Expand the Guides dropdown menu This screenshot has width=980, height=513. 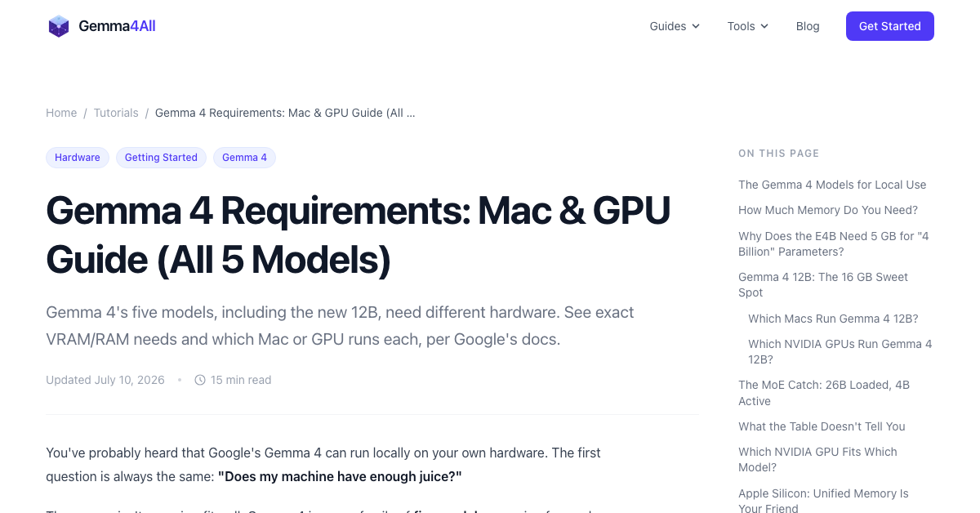click(x=675, y=26)
